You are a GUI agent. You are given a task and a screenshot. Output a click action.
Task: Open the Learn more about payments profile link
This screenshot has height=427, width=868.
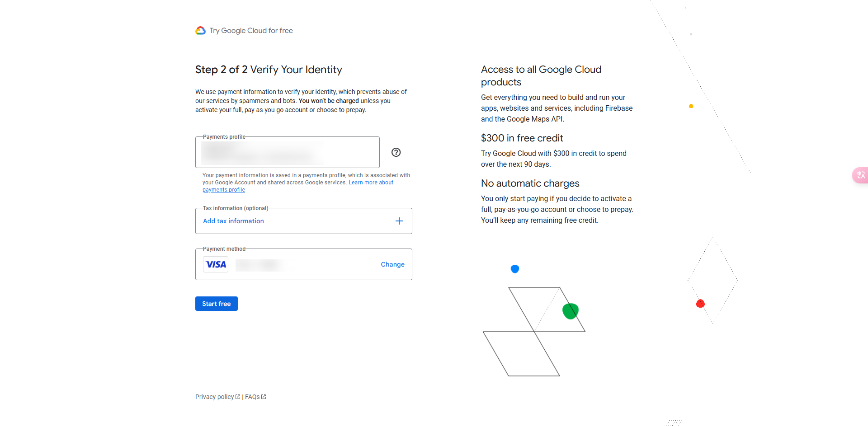(371, 183)
